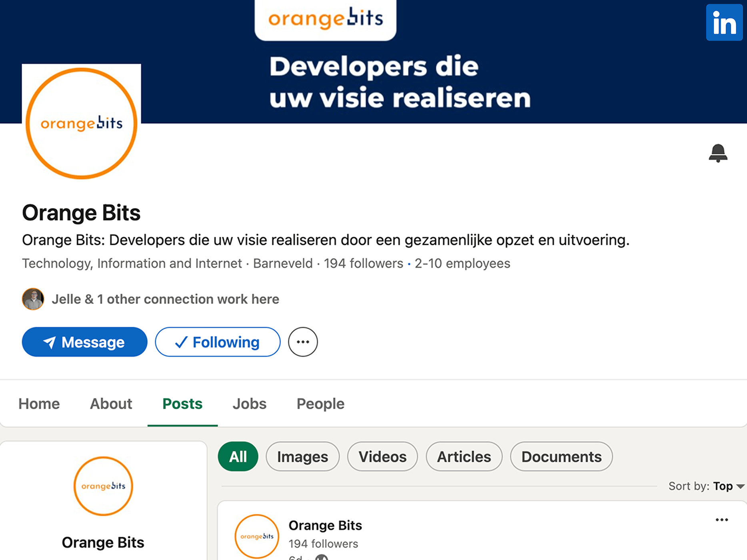Image resolution: width=747 pixels, height=560 pixels.
Task: Select the All posts filter
Action: click(x=238, y=457)
